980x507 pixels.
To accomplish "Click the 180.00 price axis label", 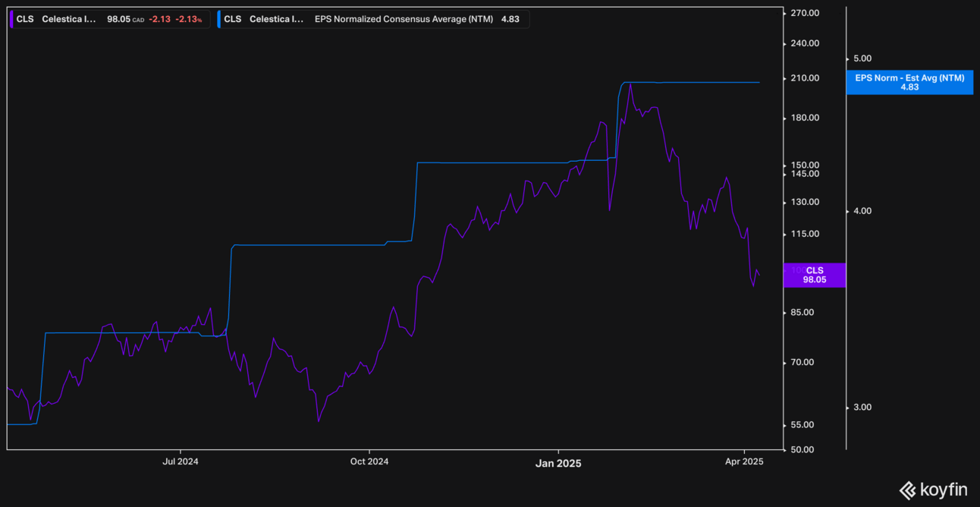I will click(804, 118).
